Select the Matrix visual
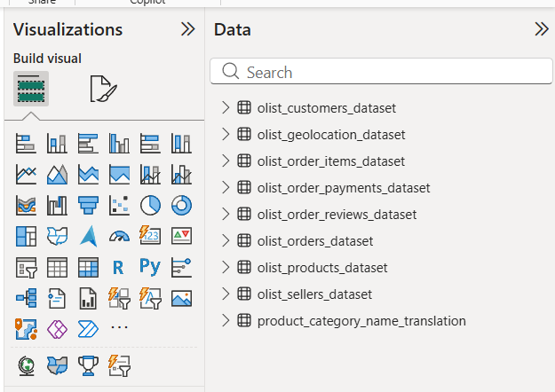 (88, 267)
